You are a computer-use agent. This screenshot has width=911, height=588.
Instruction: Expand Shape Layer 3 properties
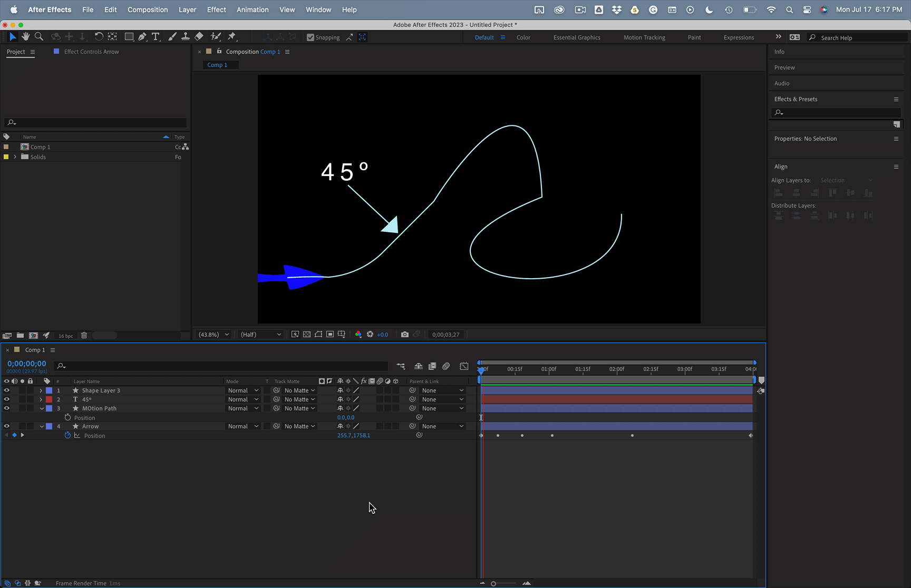click(x=41, y=390)
